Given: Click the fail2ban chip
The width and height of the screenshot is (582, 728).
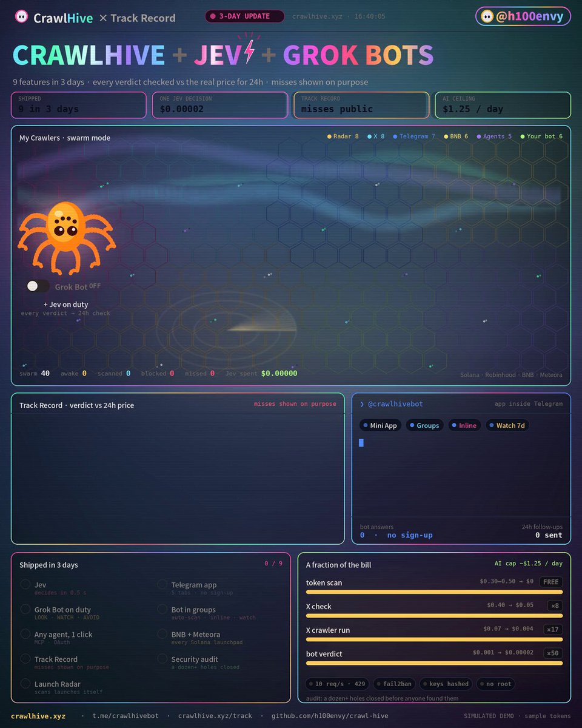Looking at the screenshot, I should tap(394, 684).
